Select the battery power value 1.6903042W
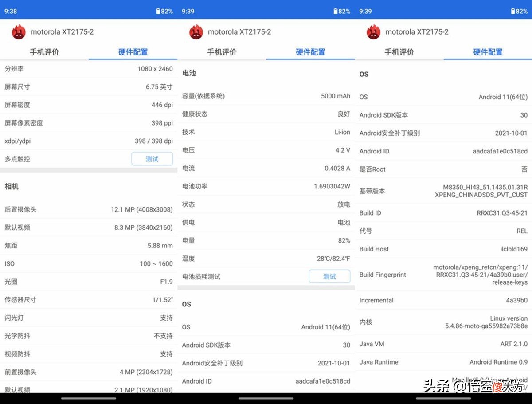The width and height of the screenshot is (532, 404). (x=332, y=186)
